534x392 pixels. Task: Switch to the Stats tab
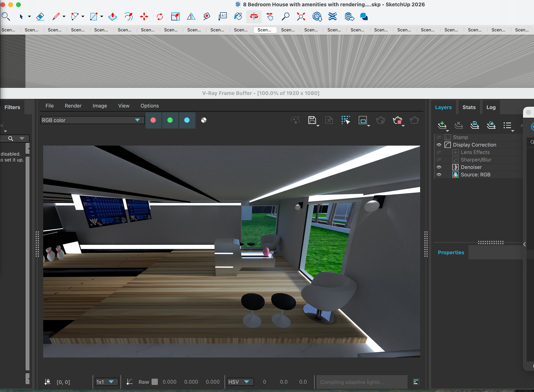pyautogui.click(x=469, y=107)
